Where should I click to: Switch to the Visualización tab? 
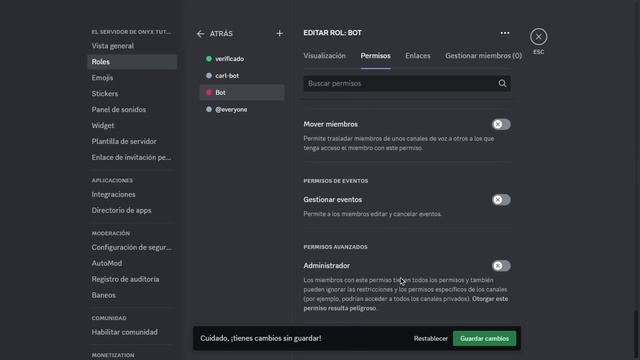click(324, 56)
